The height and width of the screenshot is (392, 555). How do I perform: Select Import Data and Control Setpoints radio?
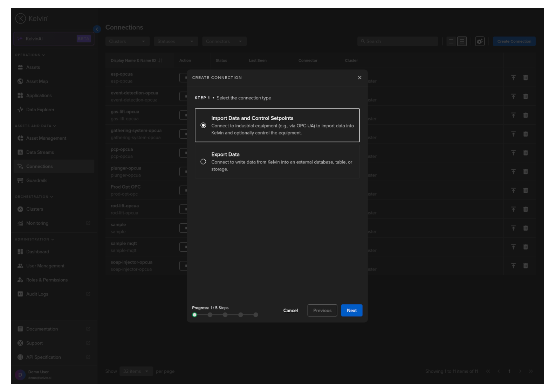pos(203,125)
